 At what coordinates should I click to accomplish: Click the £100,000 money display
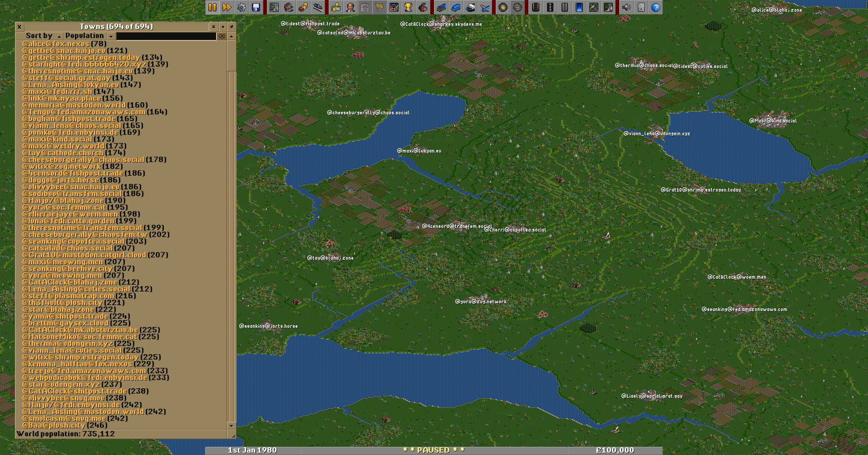pos(615,450)
